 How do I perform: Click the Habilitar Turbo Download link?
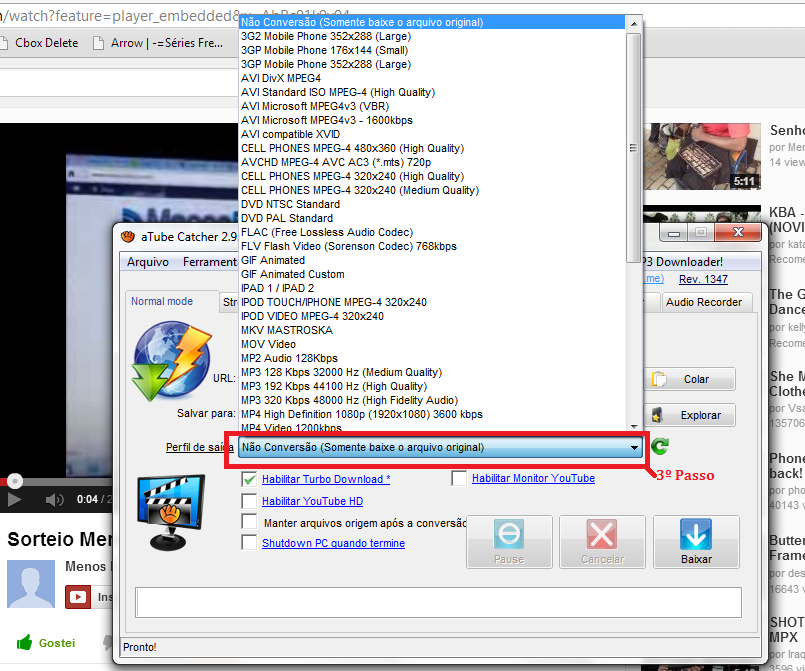(x=326, y=479)
